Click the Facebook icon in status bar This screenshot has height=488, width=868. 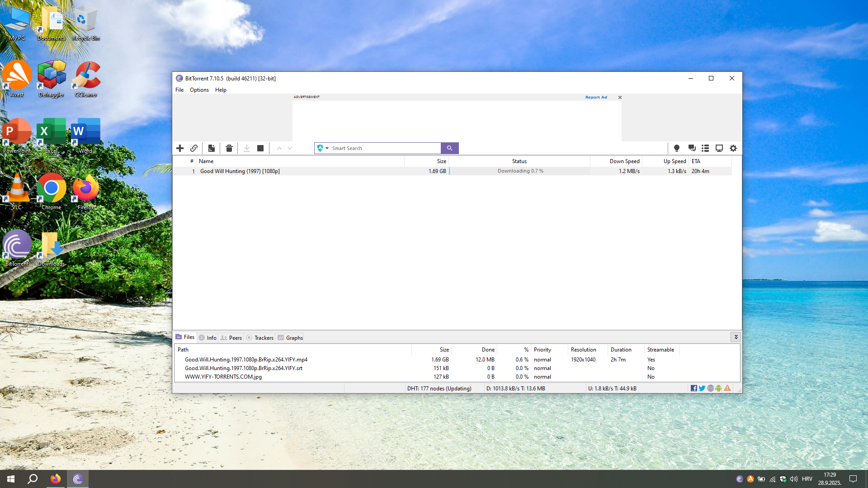(x=694, y=388)
